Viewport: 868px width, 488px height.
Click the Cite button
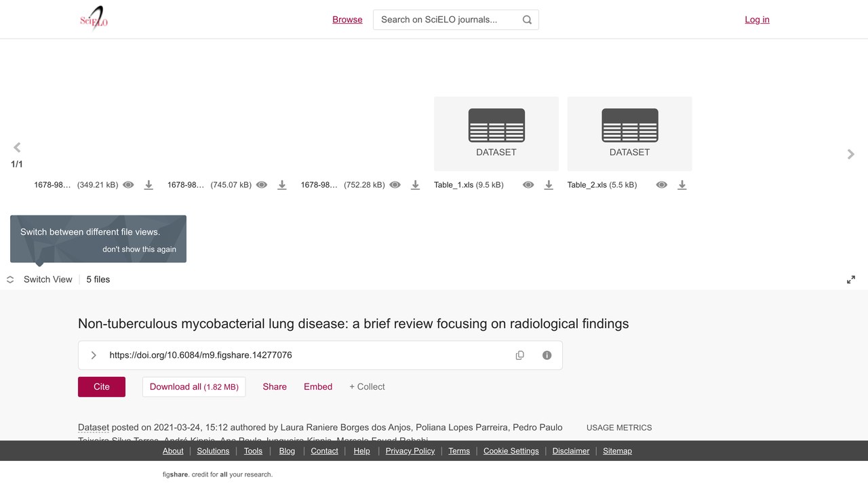pyautogui.click(x=102, y=387)
